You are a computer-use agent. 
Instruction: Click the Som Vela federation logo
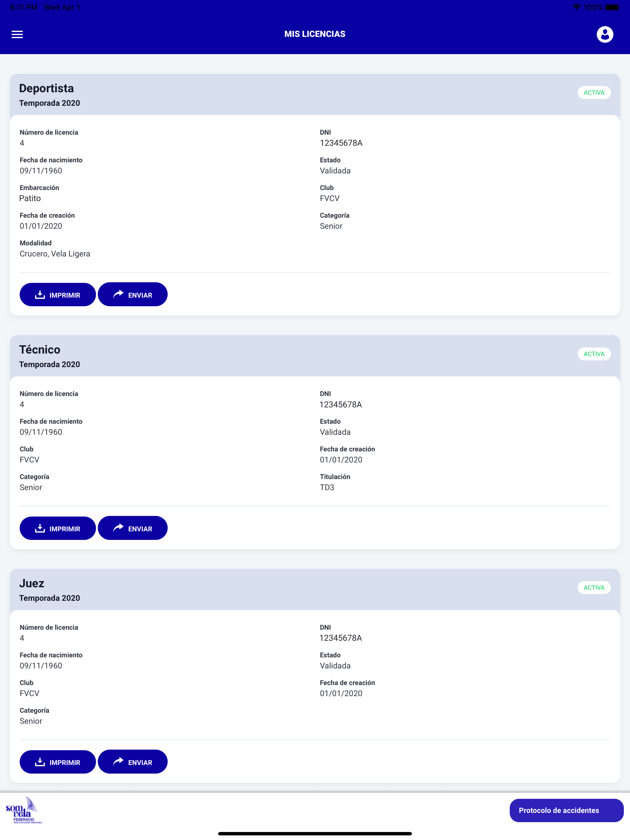24,810
